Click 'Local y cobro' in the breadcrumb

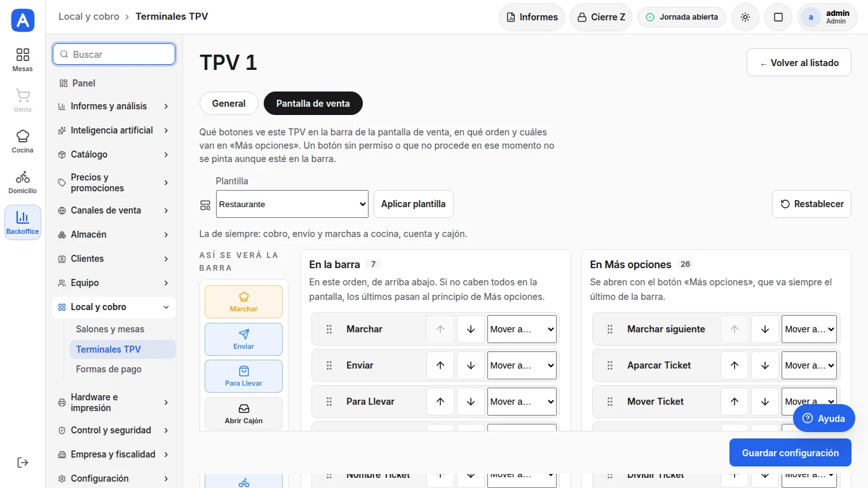[89, 17]
